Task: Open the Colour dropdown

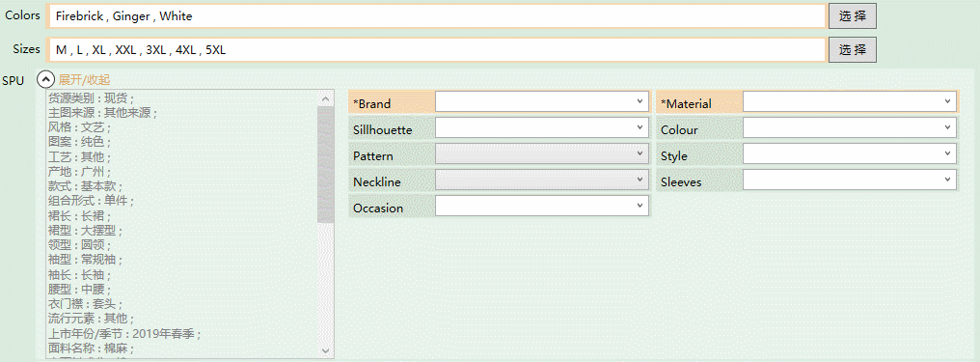Action: (x=850, y=127)
